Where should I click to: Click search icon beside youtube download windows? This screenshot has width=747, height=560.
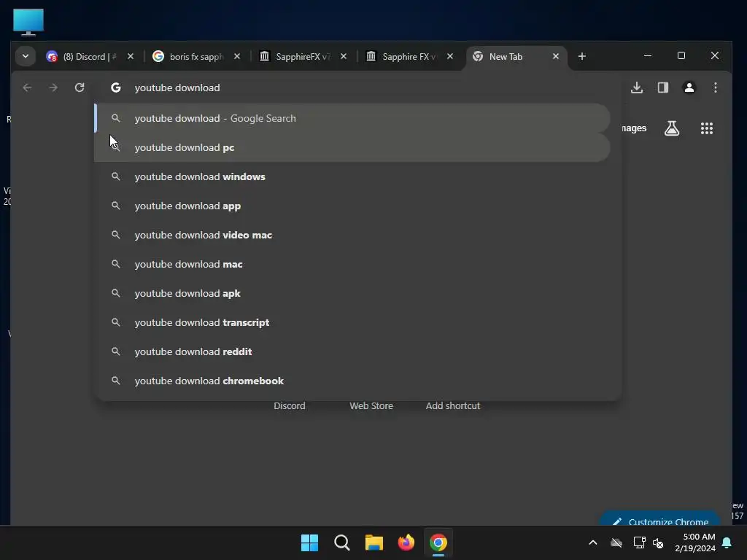pos(116,176)
